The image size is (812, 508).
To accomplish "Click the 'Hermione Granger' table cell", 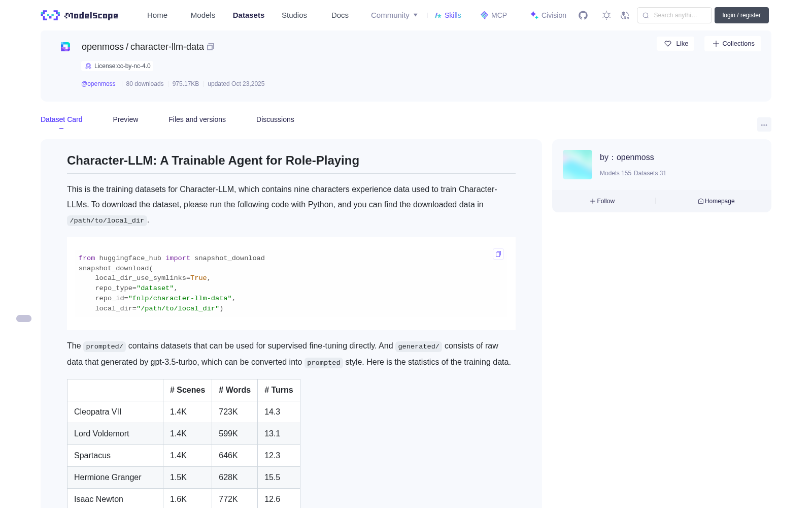I will coord(115,478).
